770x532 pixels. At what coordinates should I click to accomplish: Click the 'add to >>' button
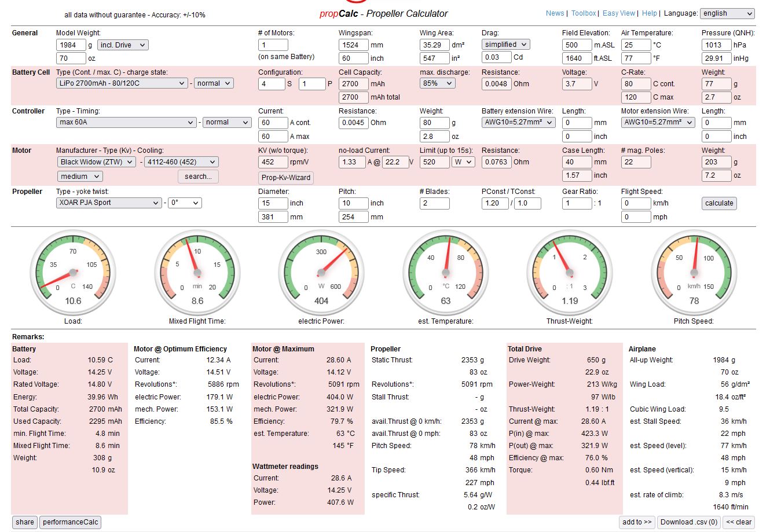[x=637, y=522]
